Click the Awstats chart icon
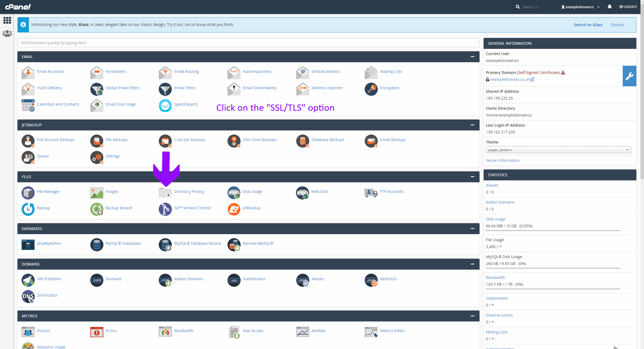The width and height of the screenshot is (644, 349). pyautogui.click(x=303, y=332)
